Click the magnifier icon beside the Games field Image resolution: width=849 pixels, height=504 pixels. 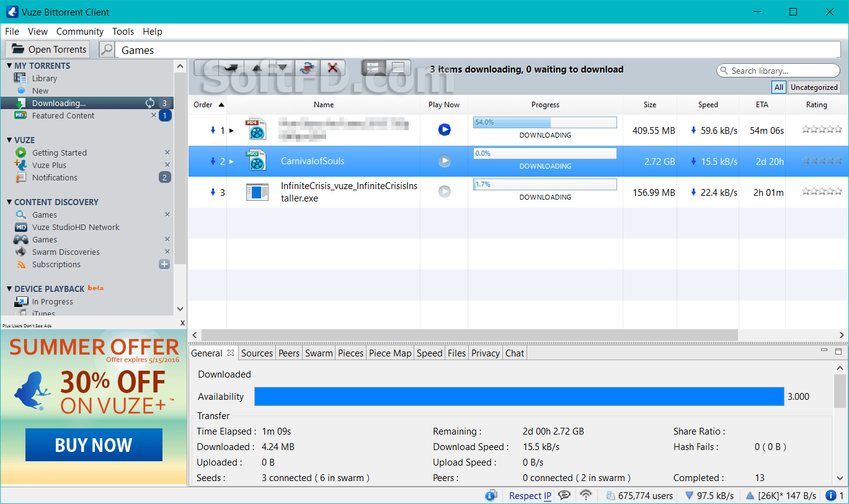[x=107, y=50]
